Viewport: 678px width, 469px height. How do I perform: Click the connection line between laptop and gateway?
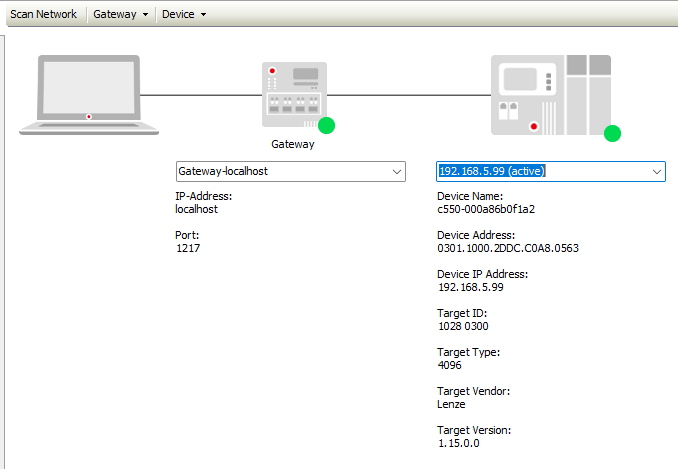pyautogui.click(x=200, y=95)
